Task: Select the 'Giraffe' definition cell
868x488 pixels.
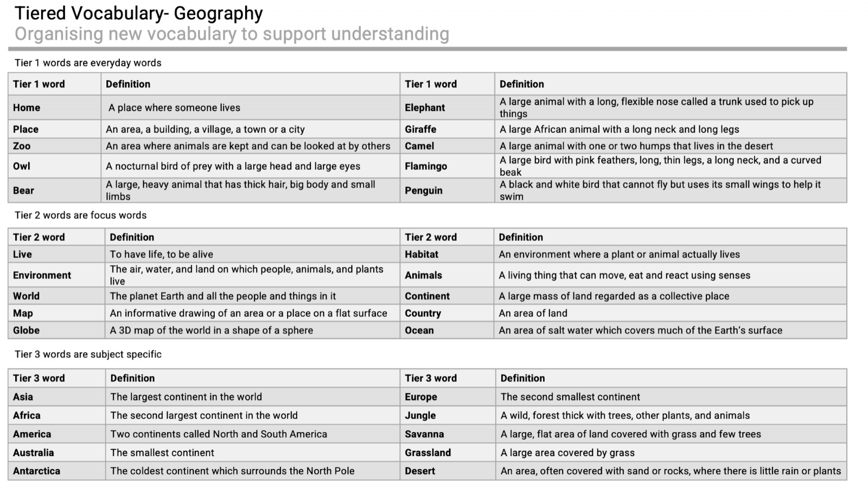Action: [x=671, y=129]
